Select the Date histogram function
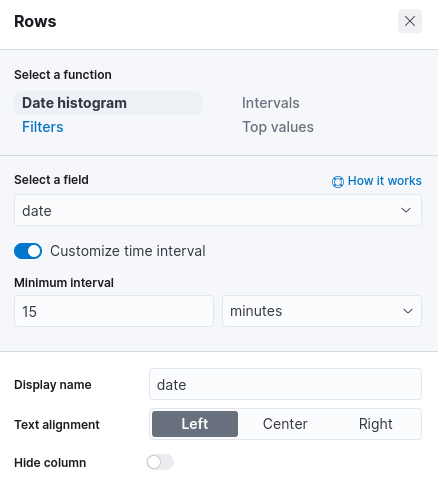This screenshot has height=495, width=442. coord(108,103)
